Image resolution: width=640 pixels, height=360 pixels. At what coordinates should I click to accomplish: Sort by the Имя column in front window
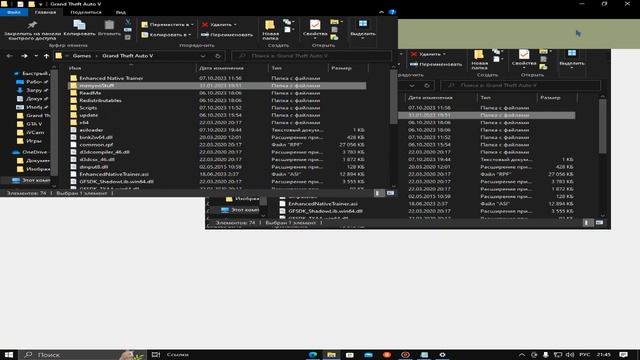75,68
